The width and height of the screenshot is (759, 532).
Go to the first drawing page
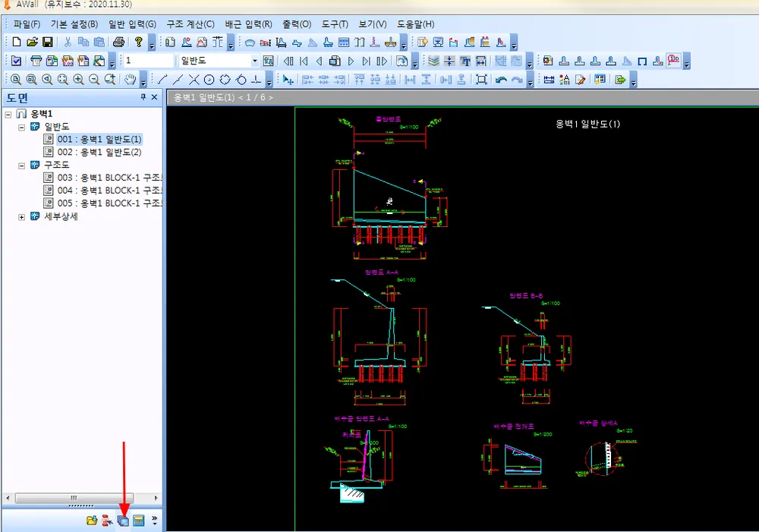pos(304,61)
